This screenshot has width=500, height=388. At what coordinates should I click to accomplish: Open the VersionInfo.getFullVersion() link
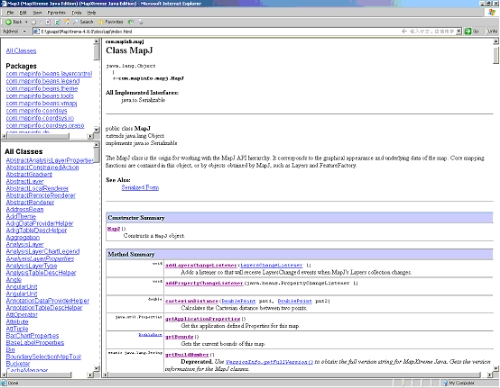tap(269, 362)
